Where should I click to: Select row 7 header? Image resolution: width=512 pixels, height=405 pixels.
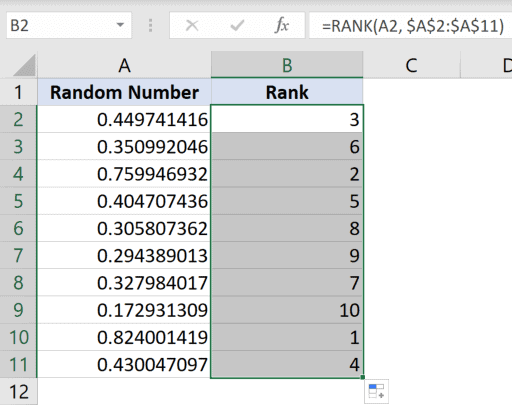18,256
